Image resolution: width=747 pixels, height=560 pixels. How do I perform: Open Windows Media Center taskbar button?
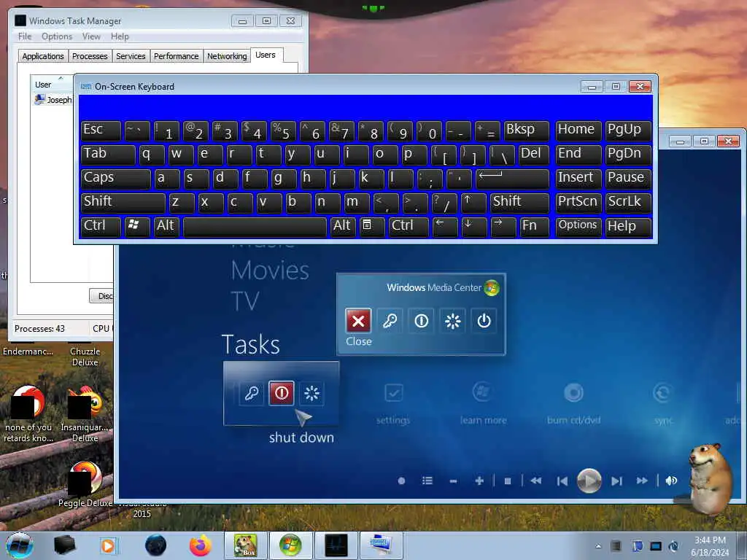tap(290, 545)
